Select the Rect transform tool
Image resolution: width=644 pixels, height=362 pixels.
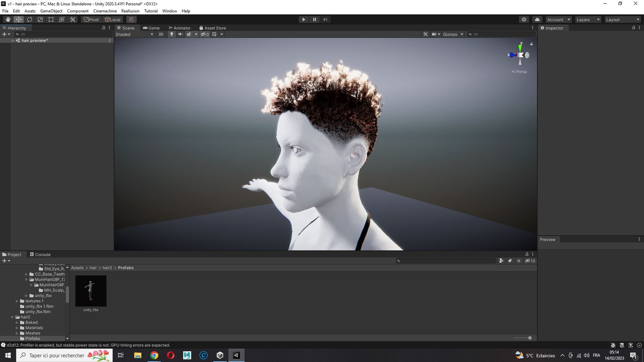coord(51,20)
